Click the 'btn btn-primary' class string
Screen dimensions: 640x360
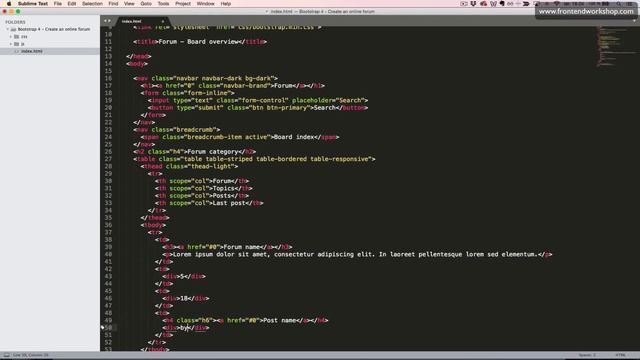click(278, 108)
